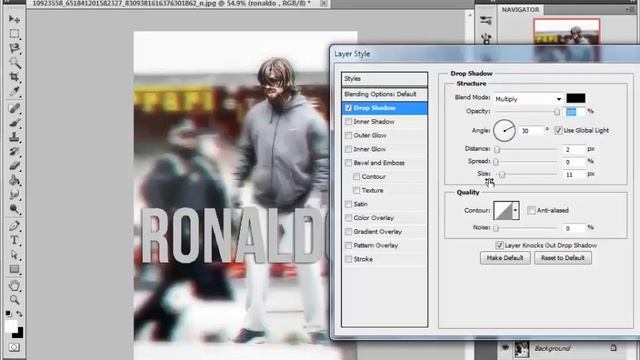Reset default foreground and background colors
Viewport: 640px width, 360px height.
click(8, 313)
